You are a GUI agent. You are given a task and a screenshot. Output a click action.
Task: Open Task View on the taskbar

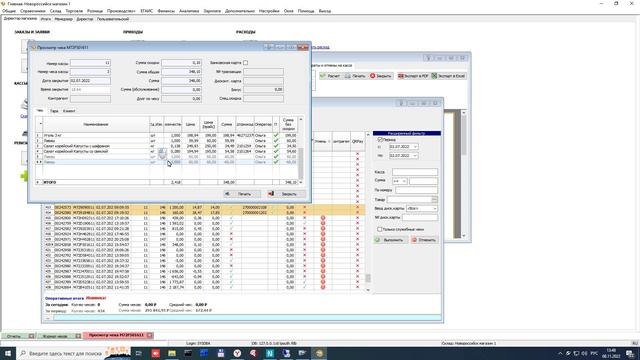139,353
